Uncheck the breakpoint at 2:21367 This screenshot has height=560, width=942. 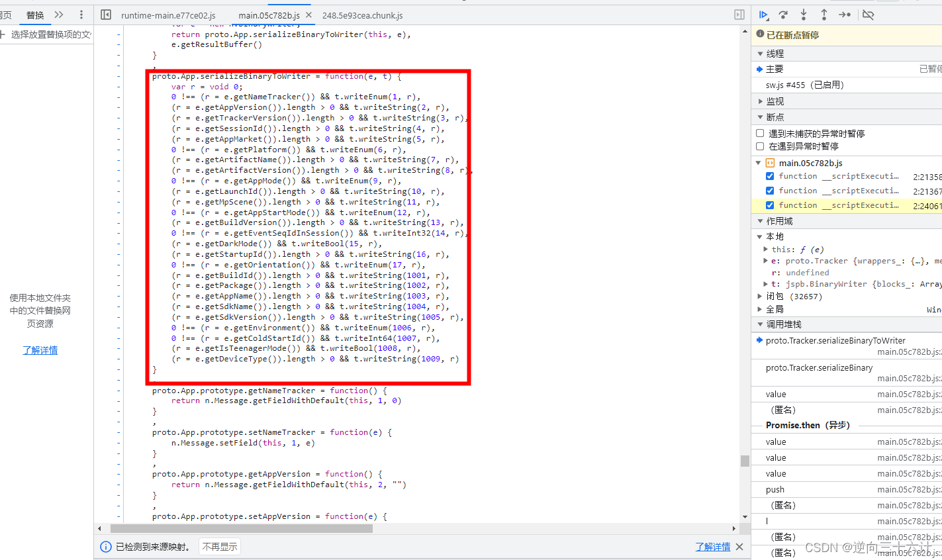[770, 191]
